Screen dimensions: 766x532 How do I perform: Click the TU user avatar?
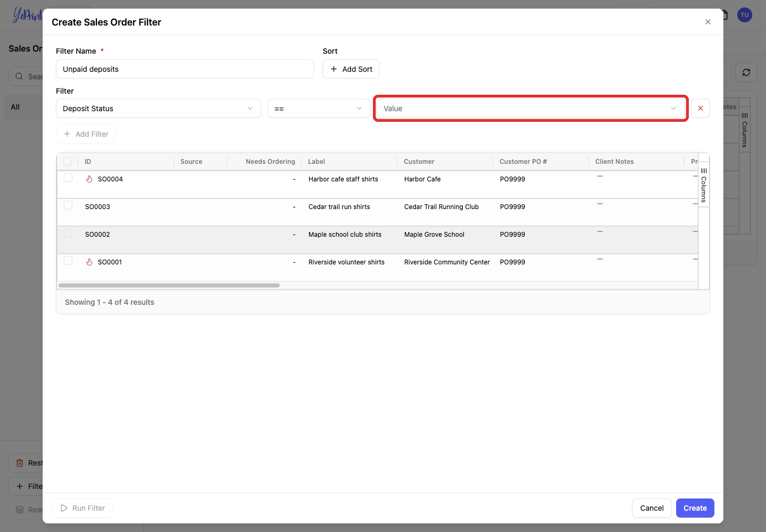pyautogui.click(x=745, y=15)
